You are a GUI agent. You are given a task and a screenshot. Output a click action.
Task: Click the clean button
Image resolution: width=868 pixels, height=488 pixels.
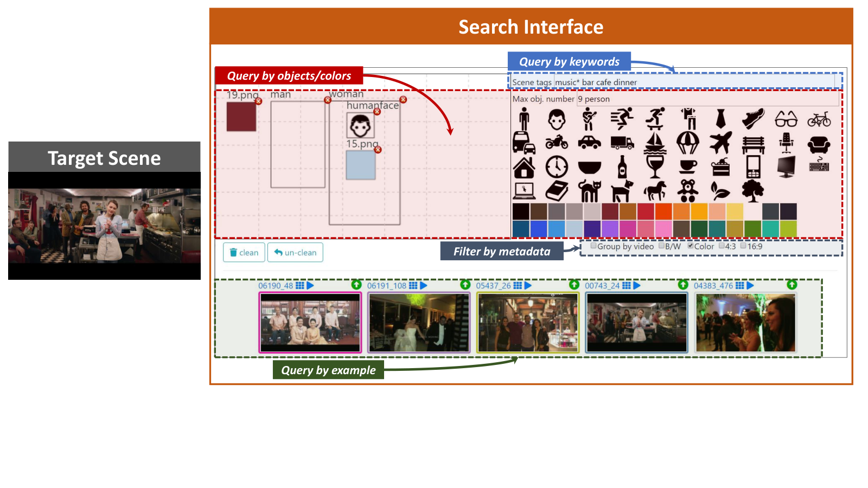click(x=244, y=253)
